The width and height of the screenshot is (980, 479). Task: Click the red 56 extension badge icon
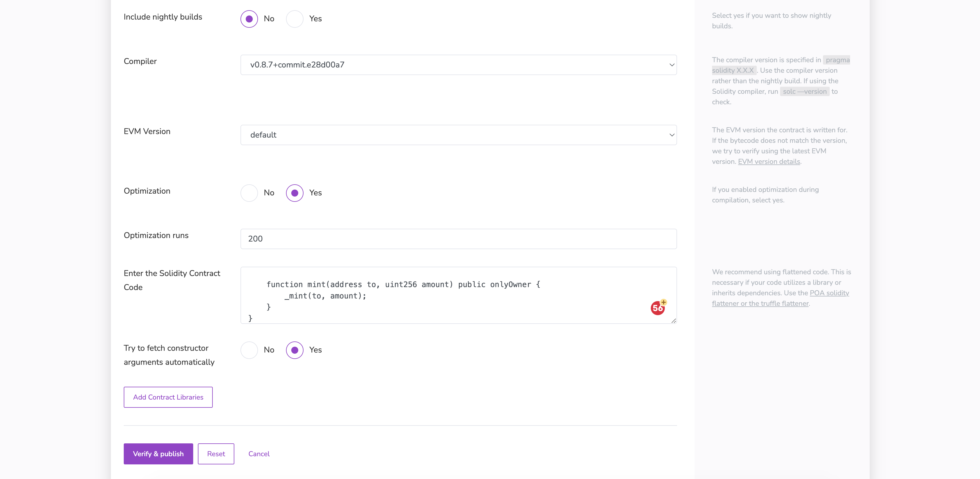658,308
